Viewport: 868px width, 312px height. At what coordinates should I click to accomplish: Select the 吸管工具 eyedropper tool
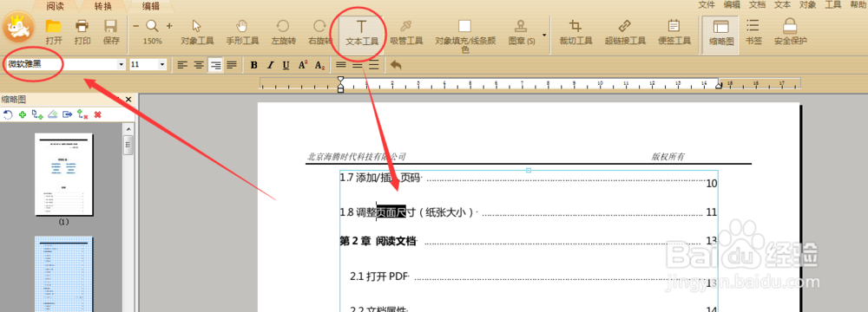click(406, 31)
